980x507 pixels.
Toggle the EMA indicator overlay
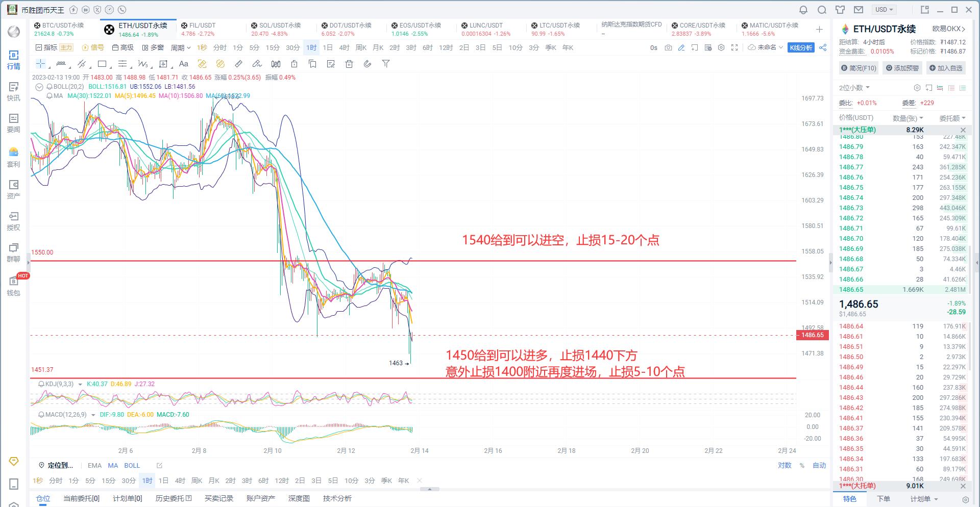pos(94,465)
